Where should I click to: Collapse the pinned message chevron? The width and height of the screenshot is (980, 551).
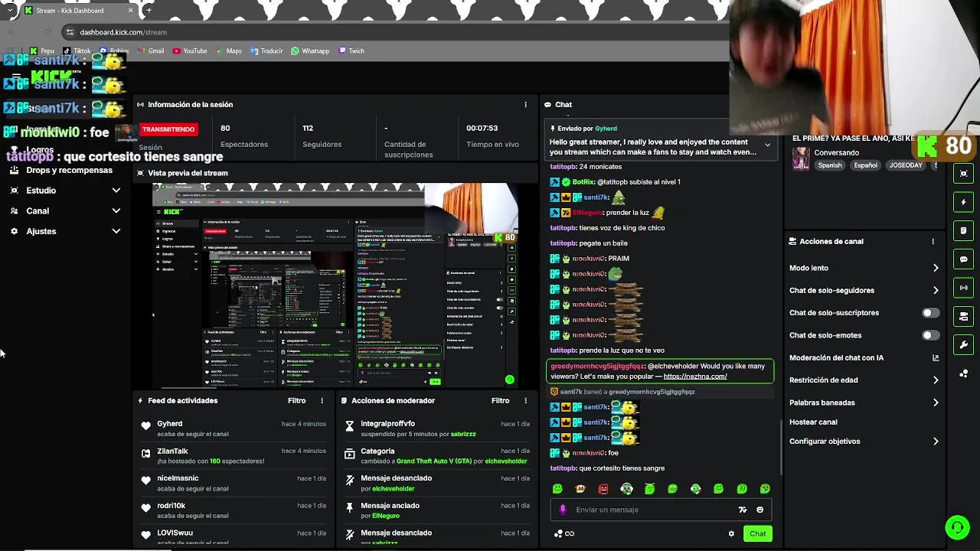click(x=767, y=145)
